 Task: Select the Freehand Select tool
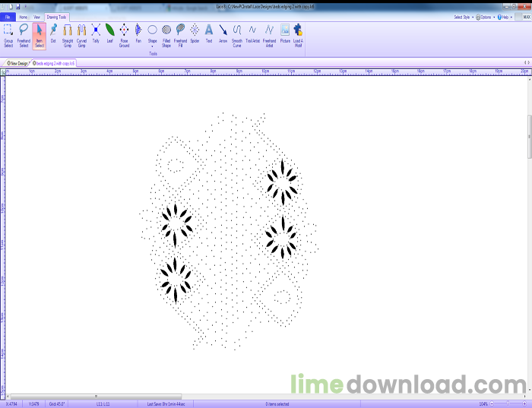24,36
